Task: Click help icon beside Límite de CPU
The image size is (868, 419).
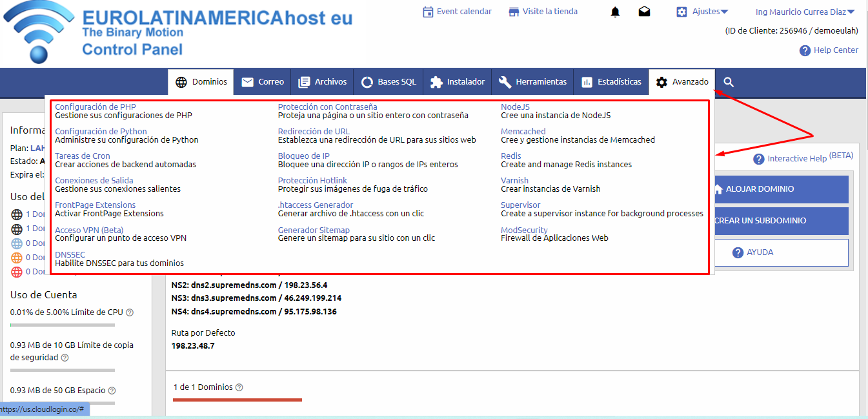Action: click(x=130, y=312)
